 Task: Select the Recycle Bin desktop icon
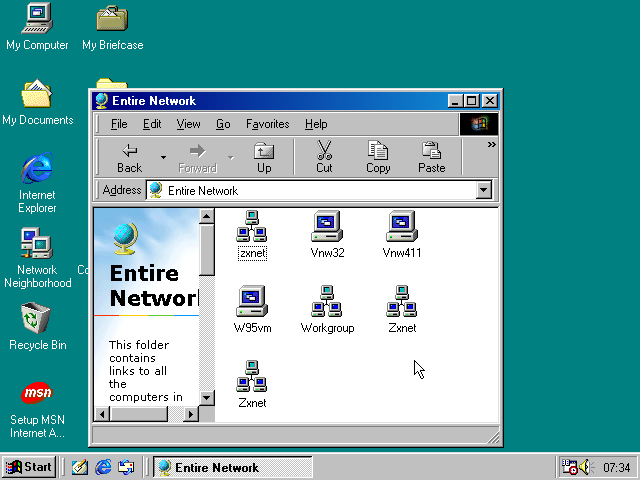[37, 327]
